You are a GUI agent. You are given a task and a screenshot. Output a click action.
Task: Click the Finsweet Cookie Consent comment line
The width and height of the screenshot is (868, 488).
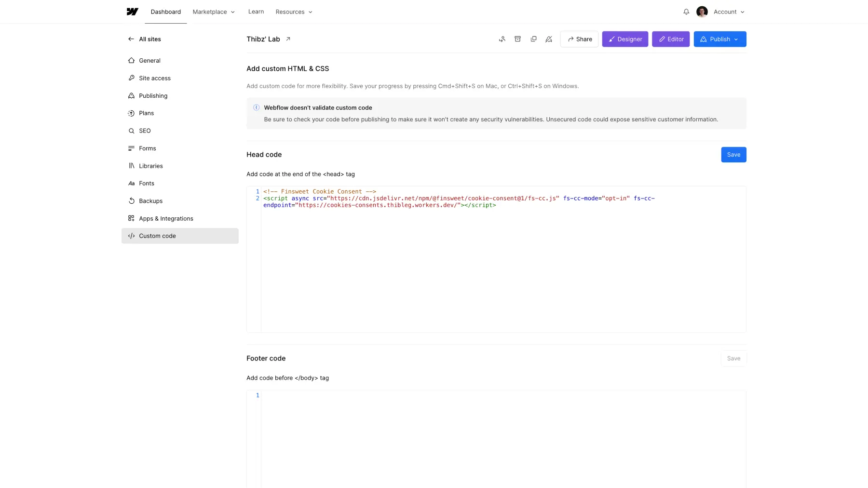320,191
